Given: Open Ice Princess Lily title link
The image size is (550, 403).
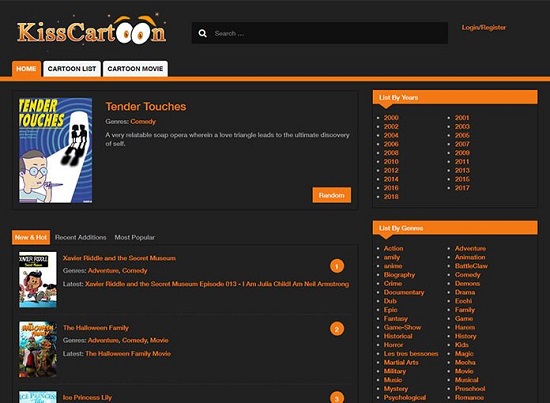Looking at the screenshot, I should click(87, 398).
